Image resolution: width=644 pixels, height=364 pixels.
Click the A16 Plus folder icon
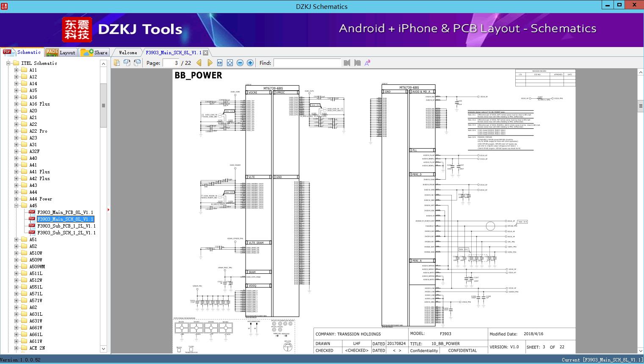pyautogui.click(x=24, y=104)
